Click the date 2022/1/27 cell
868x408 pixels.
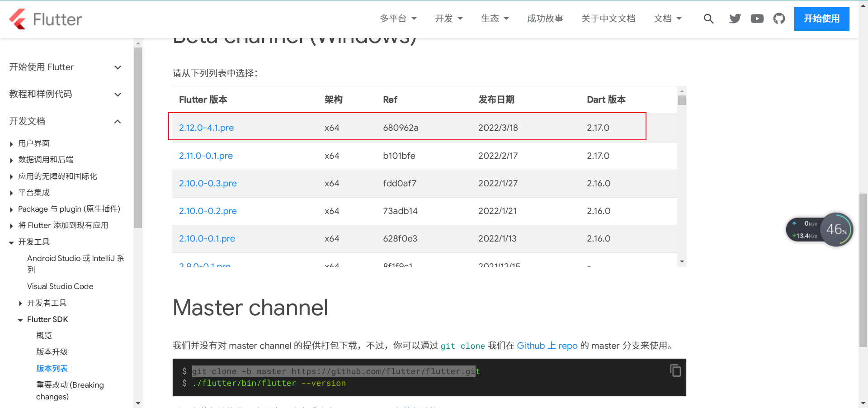(x=498, y=183)
